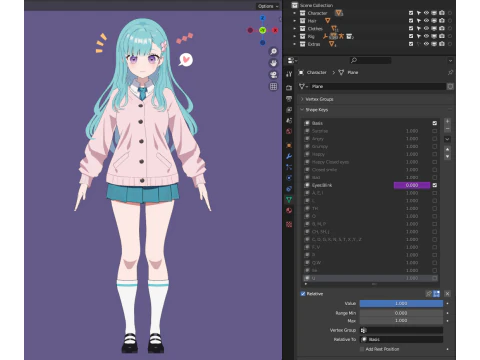The image size is (480, 360).
Task: Toggle selectable arrow for Extras collection
Action: (419, 44)
